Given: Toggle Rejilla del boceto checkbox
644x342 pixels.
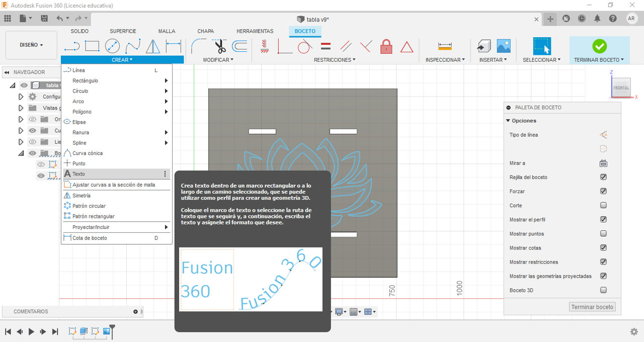Looking at the screenshot, I should [603, 177].
